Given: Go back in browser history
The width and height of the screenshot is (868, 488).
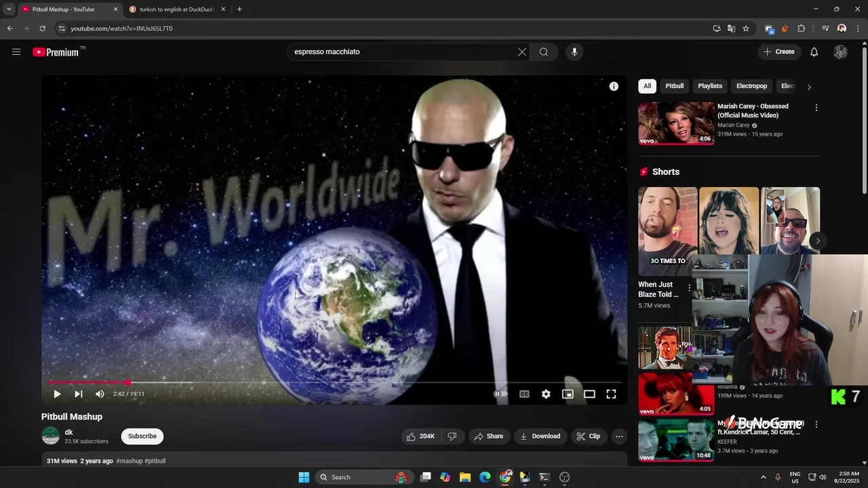Looking at the screenshot, I should [9, 28].
